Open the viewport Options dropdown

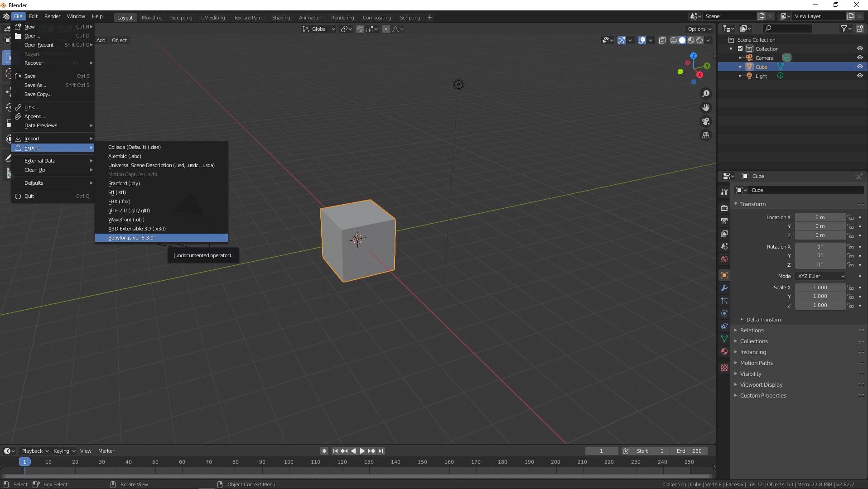point(699,29)
